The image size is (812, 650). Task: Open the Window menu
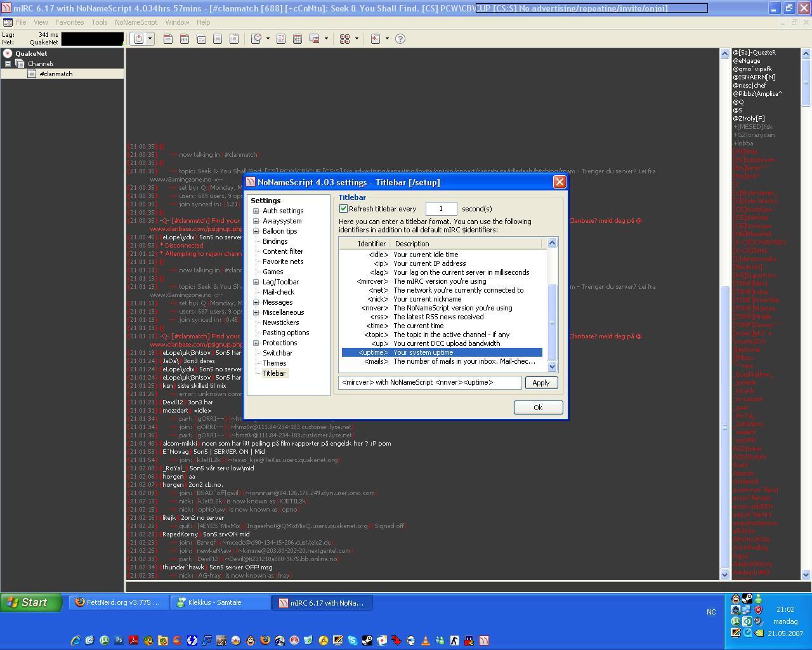[177, 22]
